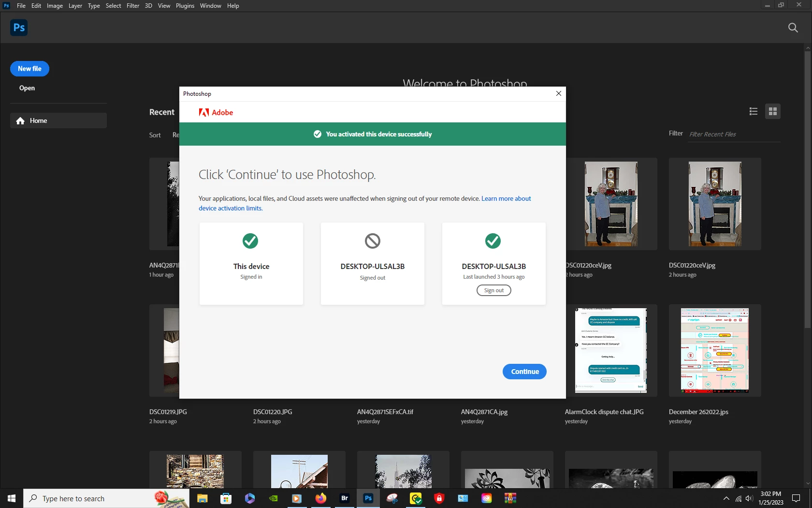Open the Plugins menu
The image size is (812, 508).
(185, 6)
